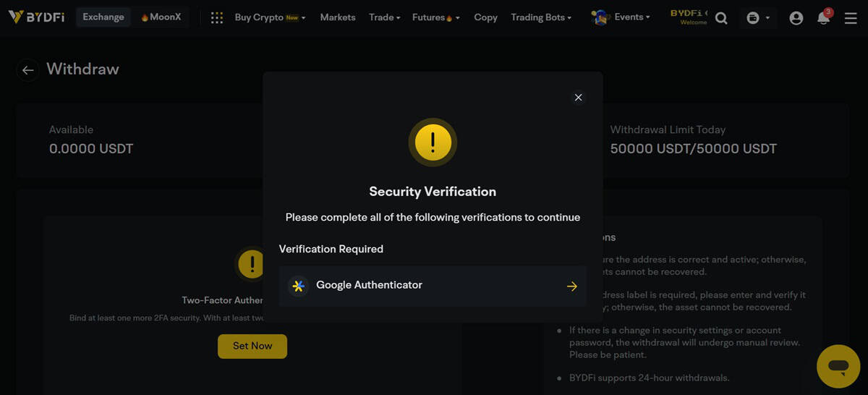Expand the Futures dropdown
The width and height of the screenshot is (868, 395).
point(435,17)
